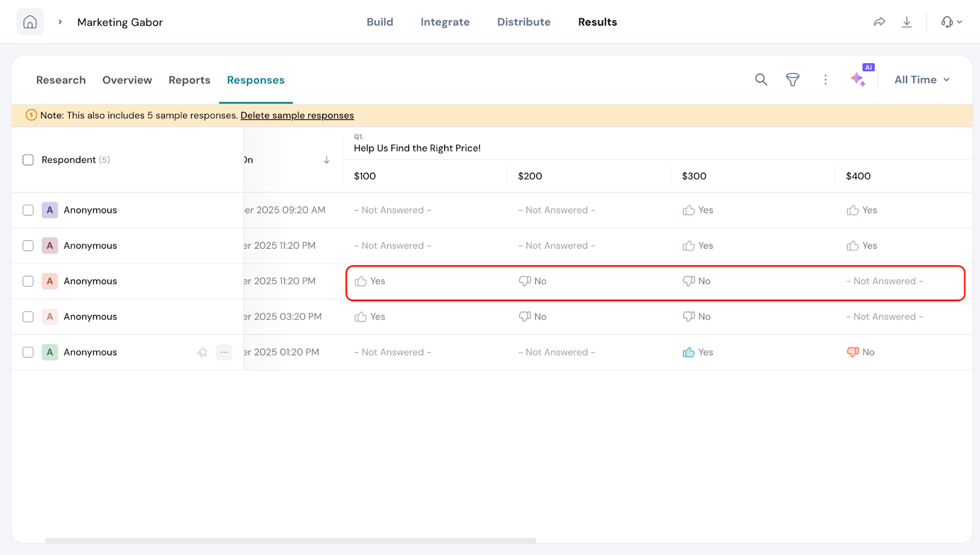Click the share arrow icon
Screen dimensions: 980x555
[879, 22]
